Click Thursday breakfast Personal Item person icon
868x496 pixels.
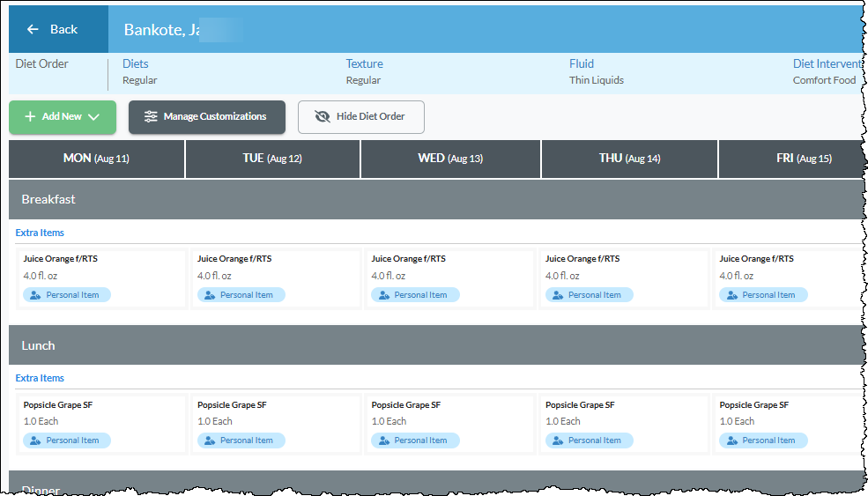pyautogui.click(x=558, y=295)
